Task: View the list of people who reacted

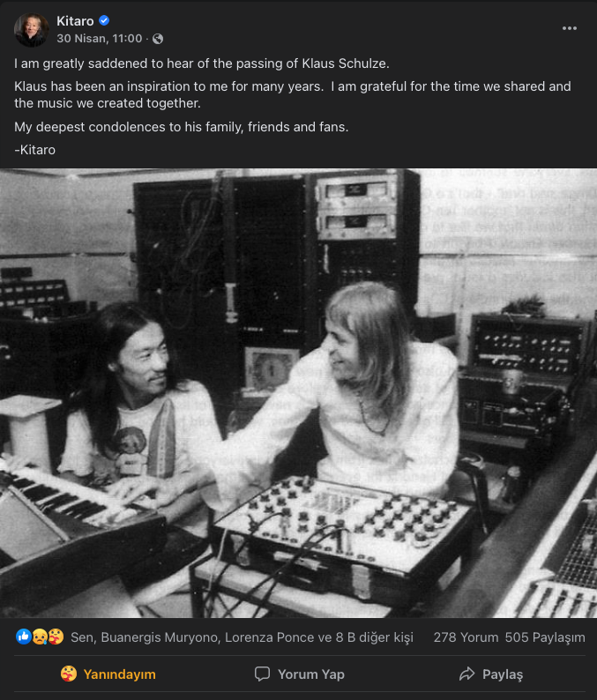Action: (242, 637)
